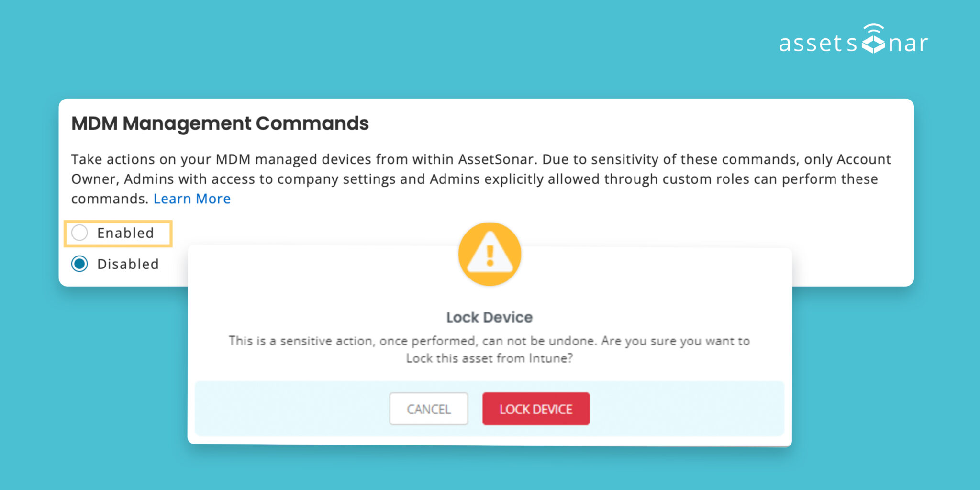Image resolution: width=980 pixels, height=490 pixels.
Task: Click the yellow warning triangle icon
Action: [x=489, y=254]
